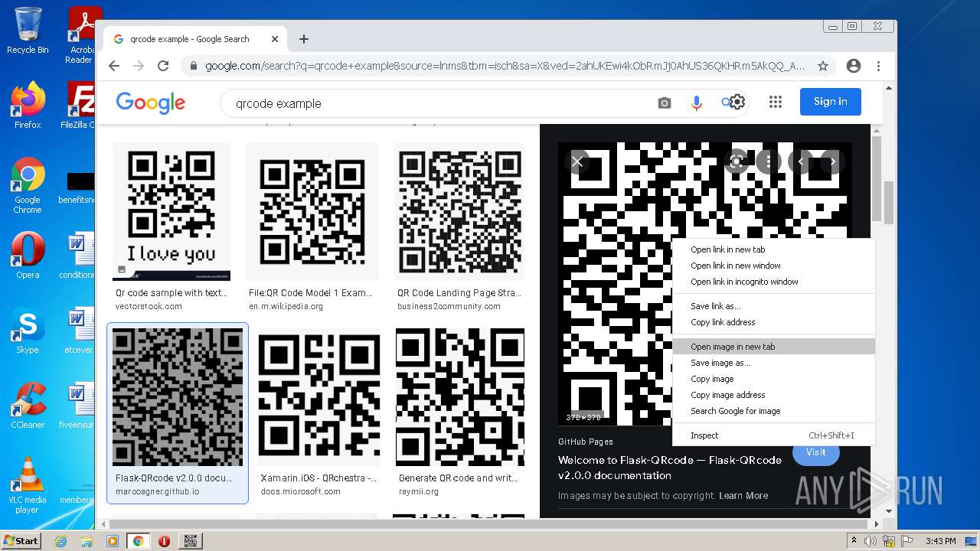This screenshot has width=980, height=551.
Task: Open the 'I love you' QR code thumbnail
Action: tap(171, 212)
